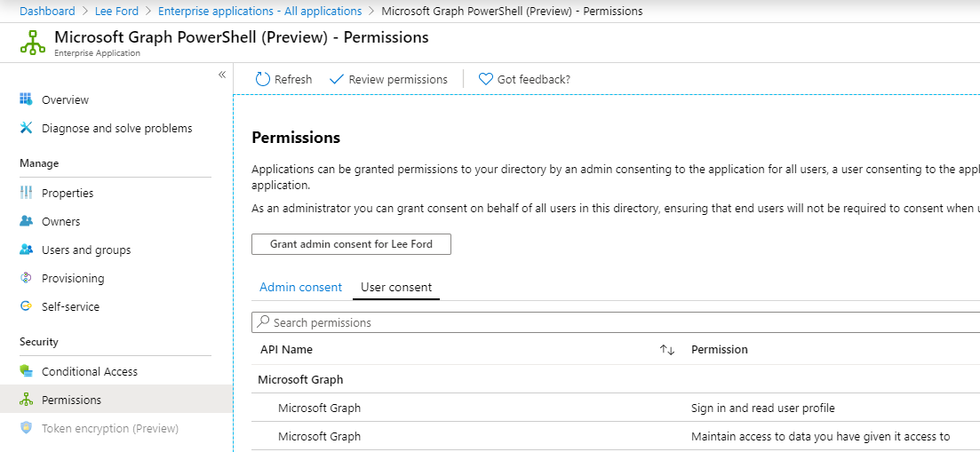This screenshot has width=980, height=452.
Task: Open Diagnose and solve problems
Action: tap(116, 129)
